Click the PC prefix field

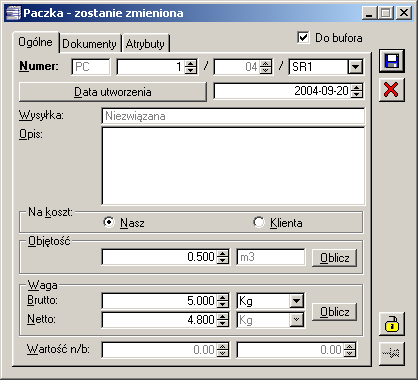pyautogui.click(x=91, y=67)
